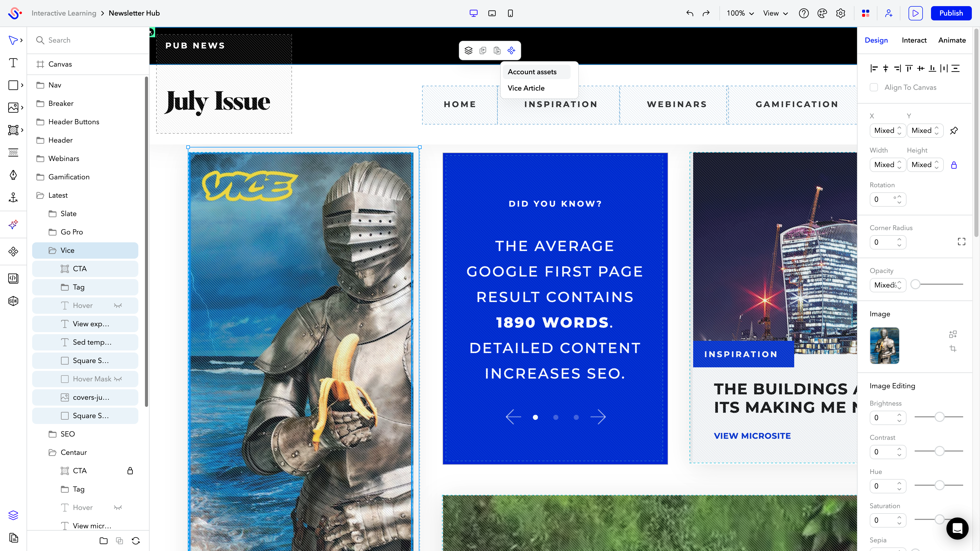The width and height of the screenshot is (980, 551).
Task: Open the apps grid icon in top bar
Action: 865,13
